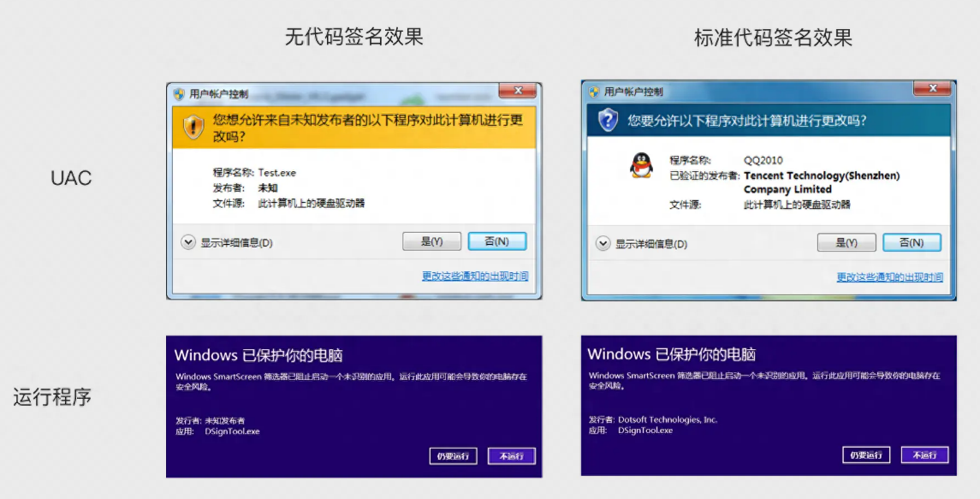The height and width of the screenshot is (499, 980).
Task: Choose 是(Y) in the QQ2010 UAC dialog
Action: click(846, 243)
